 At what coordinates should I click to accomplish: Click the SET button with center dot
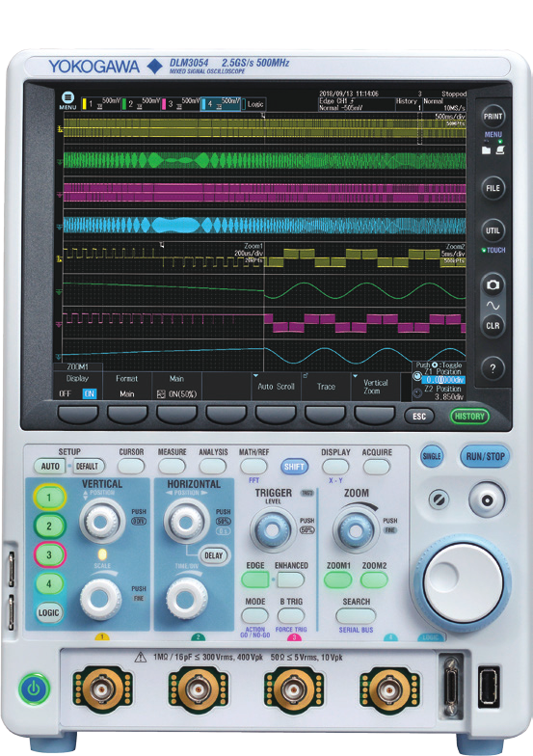487,499
